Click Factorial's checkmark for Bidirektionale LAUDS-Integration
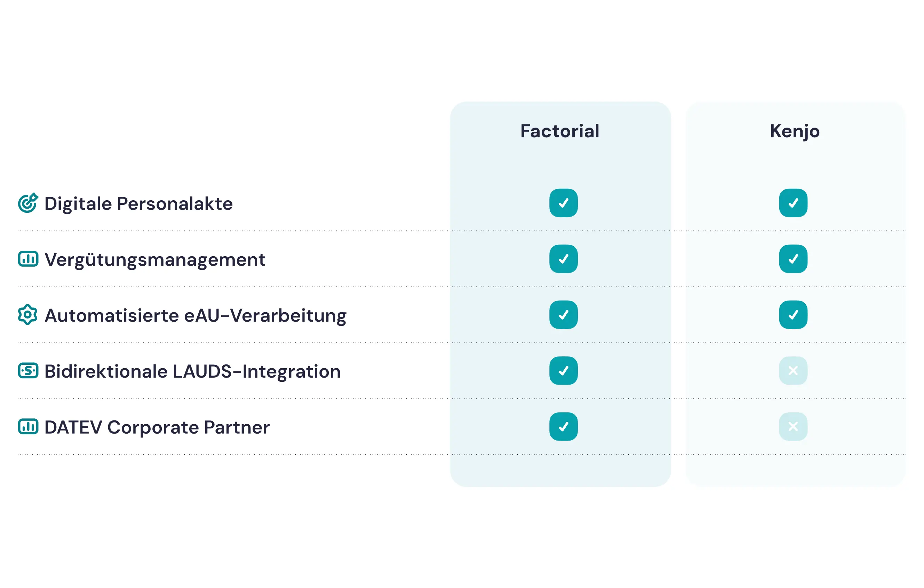 click(x=563, y=371)
